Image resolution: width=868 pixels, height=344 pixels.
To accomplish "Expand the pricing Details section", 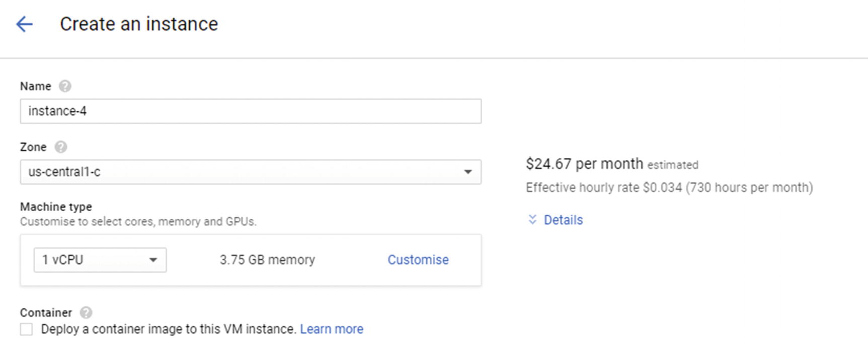I will coord(563,220).
